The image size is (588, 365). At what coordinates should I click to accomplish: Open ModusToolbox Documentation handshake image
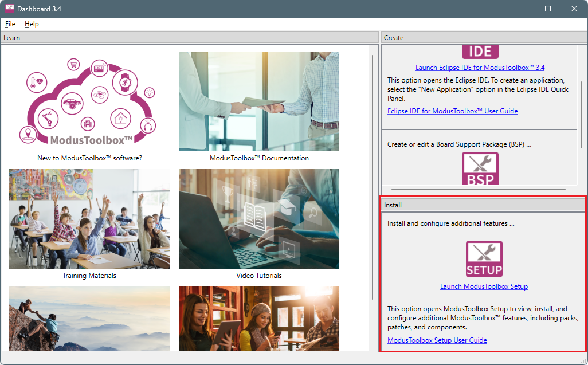click(x=258, y=101)
